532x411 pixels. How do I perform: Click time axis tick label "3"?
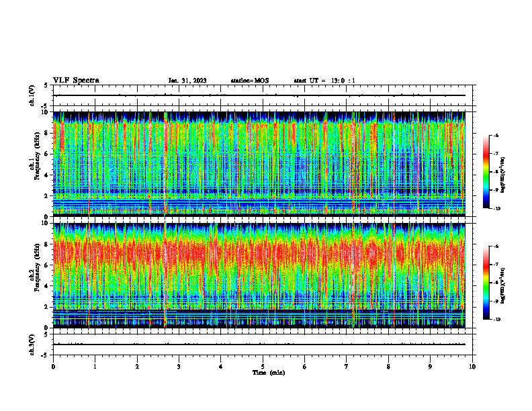click(x=179, y=367)
